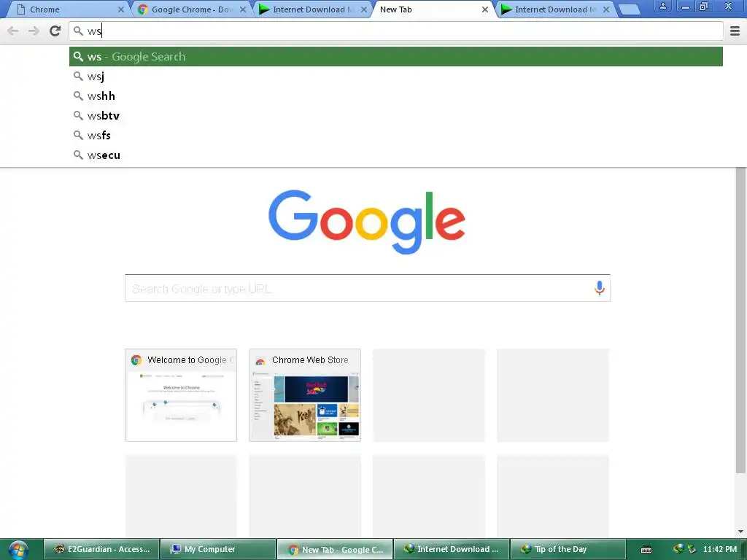Pick the wsfs search suggestion
Image resolution: width=747 pixels, height=560 pixels.
pos(396,135)
